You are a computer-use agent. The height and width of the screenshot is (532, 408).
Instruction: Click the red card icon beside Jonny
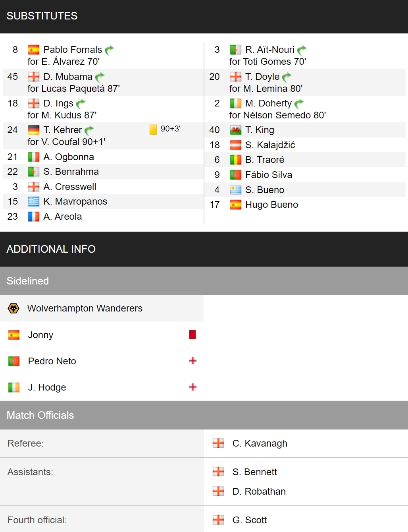192,335
